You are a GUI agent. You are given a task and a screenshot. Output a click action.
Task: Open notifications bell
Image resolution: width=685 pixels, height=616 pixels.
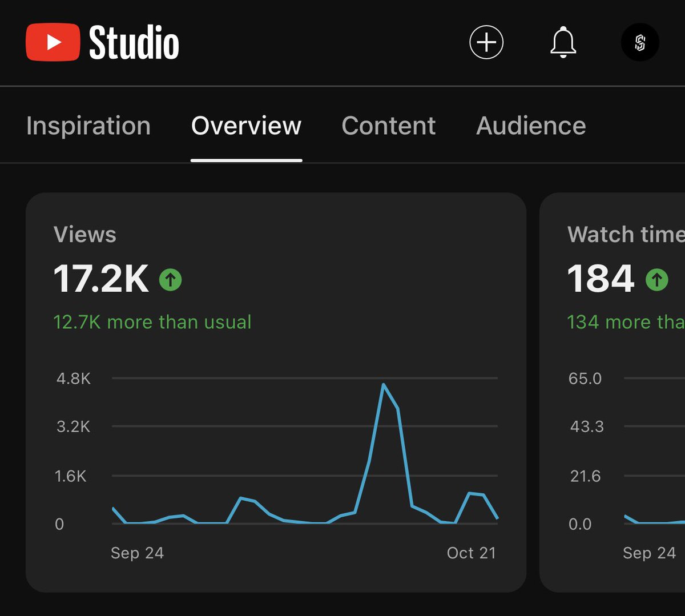click(563, 42)
